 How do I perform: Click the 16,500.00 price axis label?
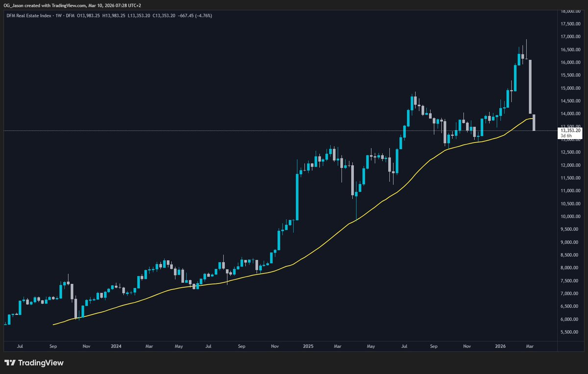click(571, 50)
